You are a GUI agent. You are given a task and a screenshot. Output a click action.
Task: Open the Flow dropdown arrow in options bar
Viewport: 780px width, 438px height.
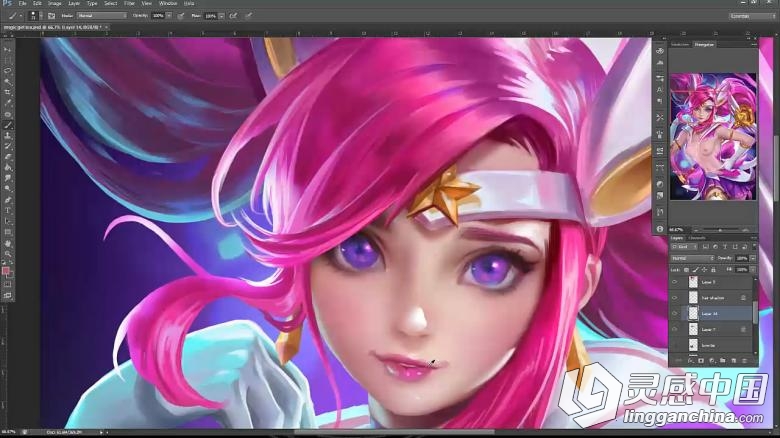click(221, 16)
